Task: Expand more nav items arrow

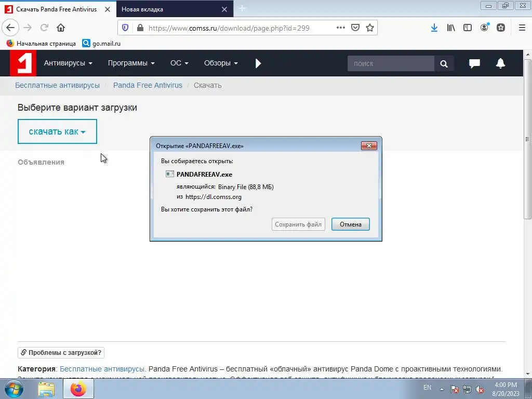Action: click(258, 63)
